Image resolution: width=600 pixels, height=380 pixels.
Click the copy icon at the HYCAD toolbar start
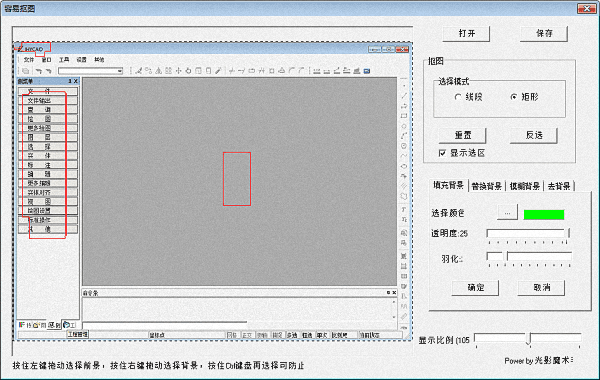click(x=26, y=71)
